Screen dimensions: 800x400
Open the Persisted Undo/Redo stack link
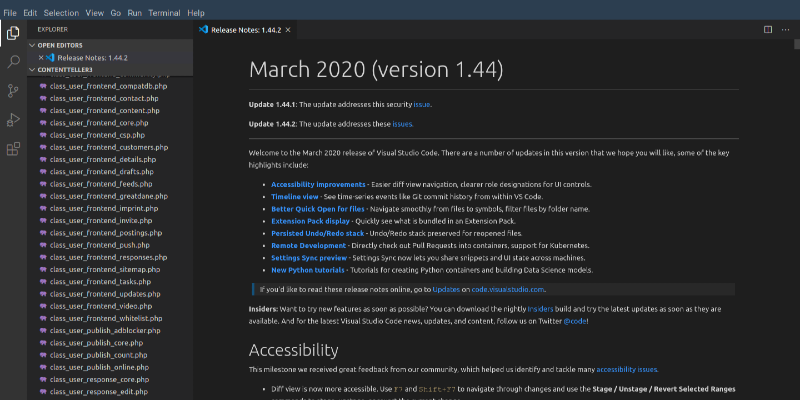coord(318,234)
